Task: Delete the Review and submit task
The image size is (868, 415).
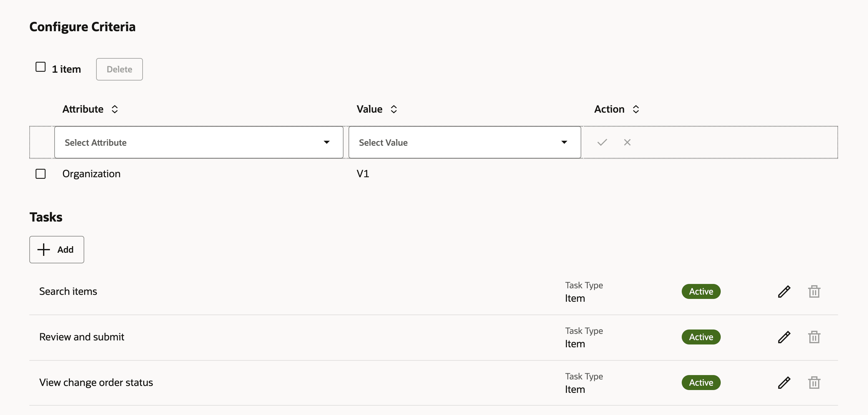Action: coord(814,337)
